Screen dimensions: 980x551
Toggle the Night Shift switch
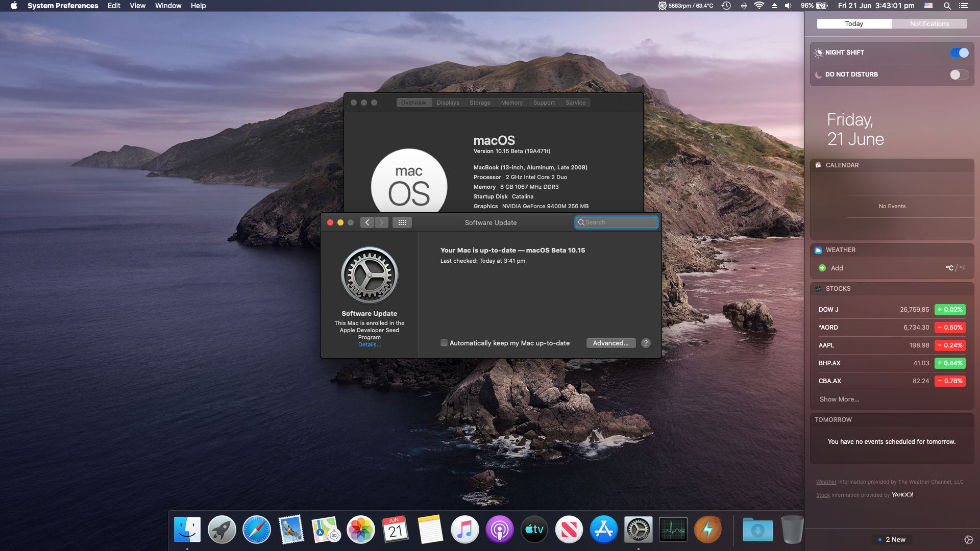coord(959,53)
